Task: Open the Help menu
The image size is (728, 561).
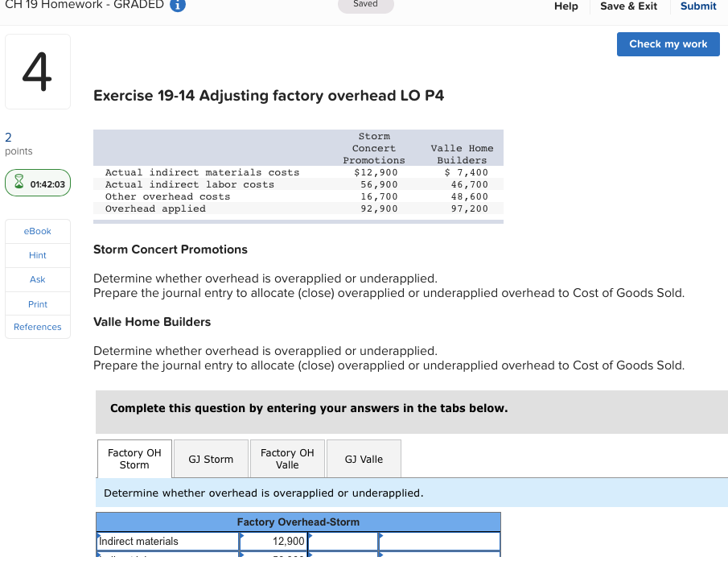Action: [566, 6]
